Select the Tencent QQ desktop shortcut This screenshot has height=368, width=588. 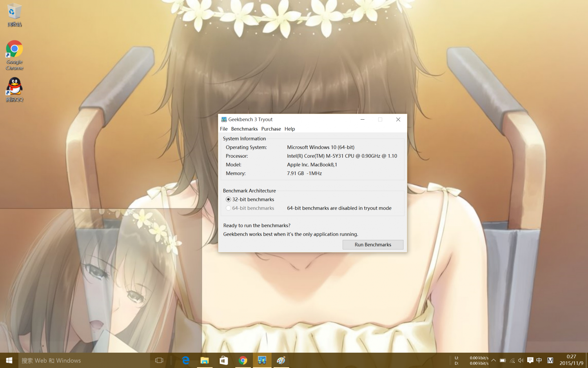point(15,89)
